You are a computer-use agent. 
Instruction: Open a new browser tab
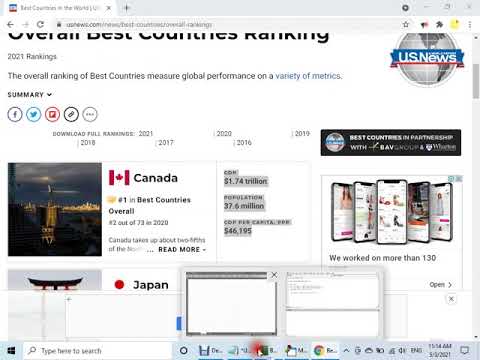(x=127, y=8)
